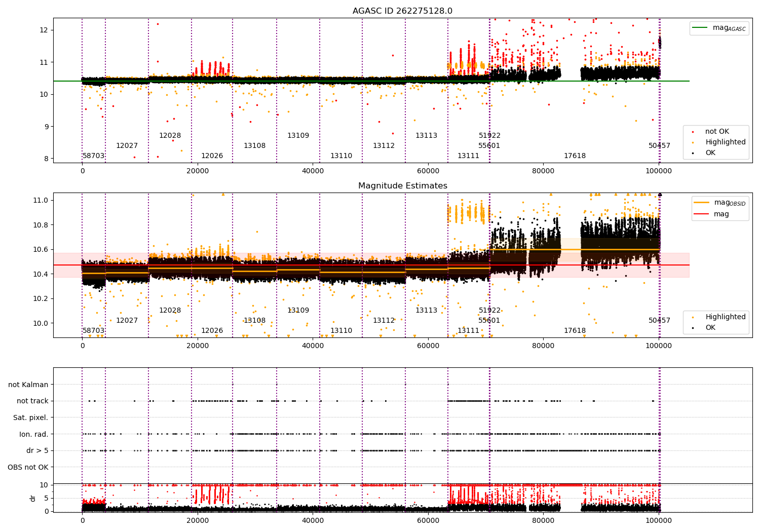Click y-axis tick '10.2' on Magnitude Estimates plot

pos(41,298)
